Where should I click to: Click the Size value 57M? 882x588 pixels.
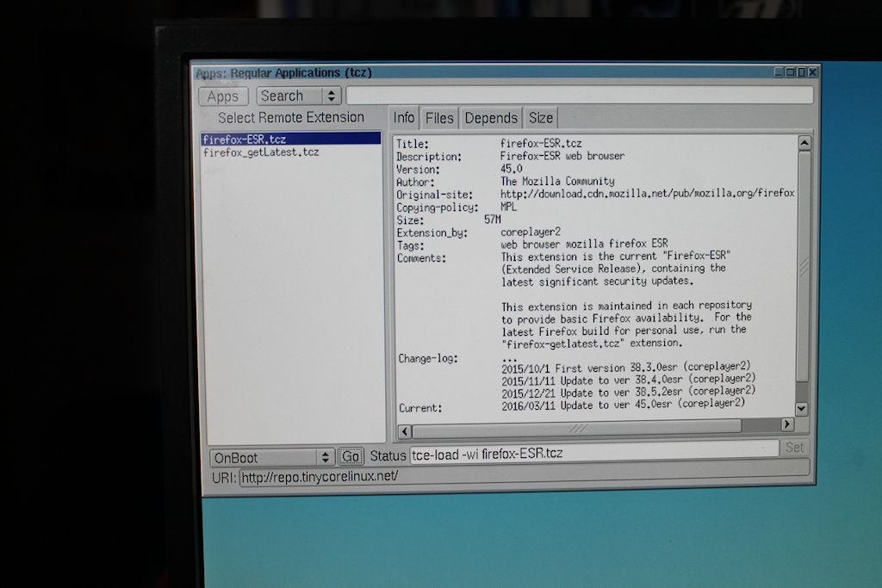coord(492,220)
